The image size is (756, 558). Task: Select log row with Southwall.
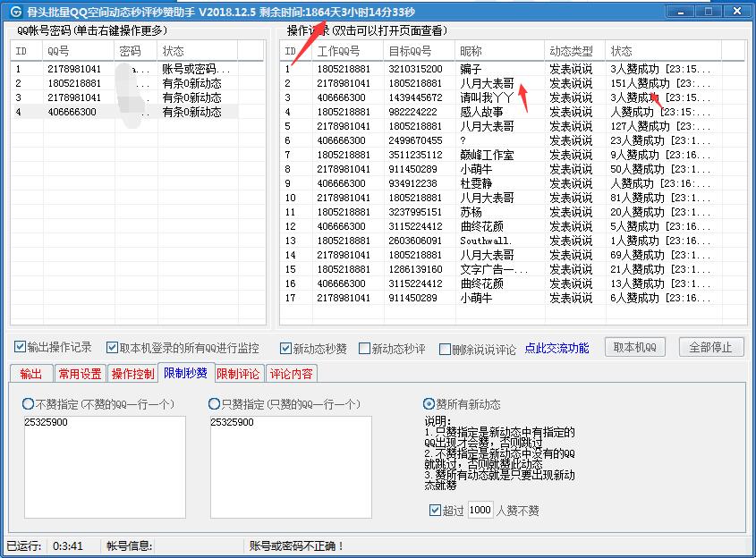click(501, 241)
